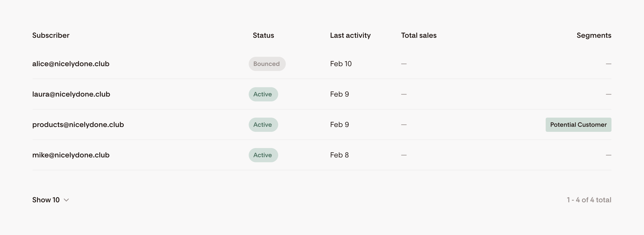Select the products@nicelydone.club subscriber
This screenshot has height=235, width=644.
point(78,125)
